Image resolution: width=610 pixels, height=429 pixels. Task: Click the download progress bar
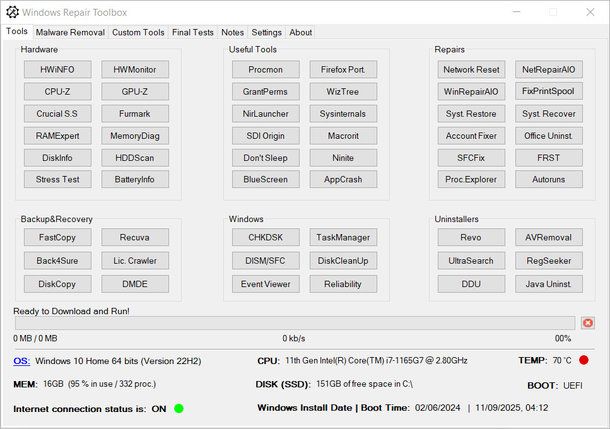point(295,323)
